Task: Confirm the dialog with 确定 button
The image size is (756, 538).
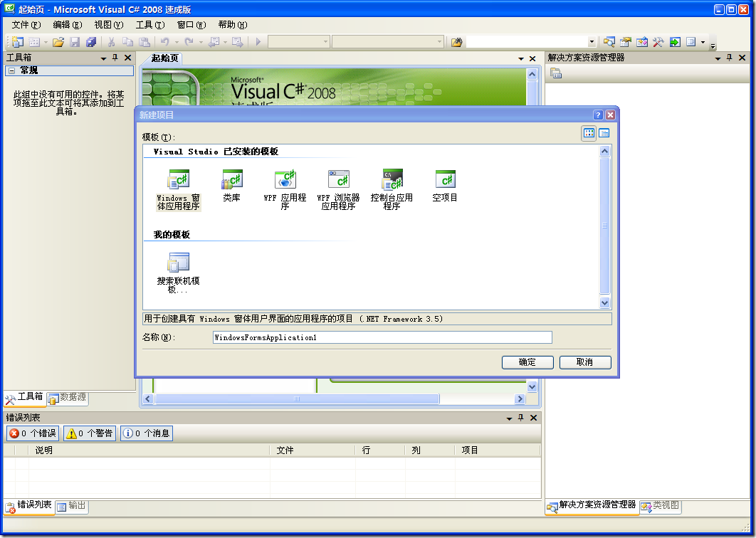Action: point(527,362)
